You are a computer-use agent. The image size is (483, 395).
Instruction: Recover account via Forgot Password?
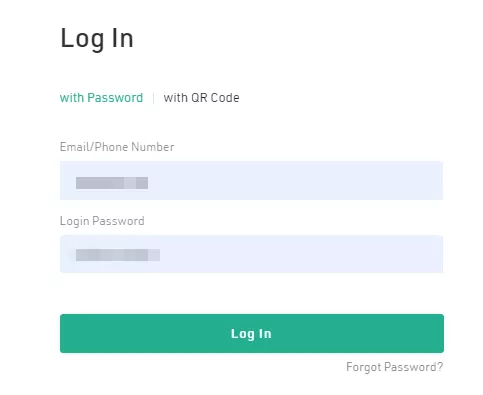(395, 367)
